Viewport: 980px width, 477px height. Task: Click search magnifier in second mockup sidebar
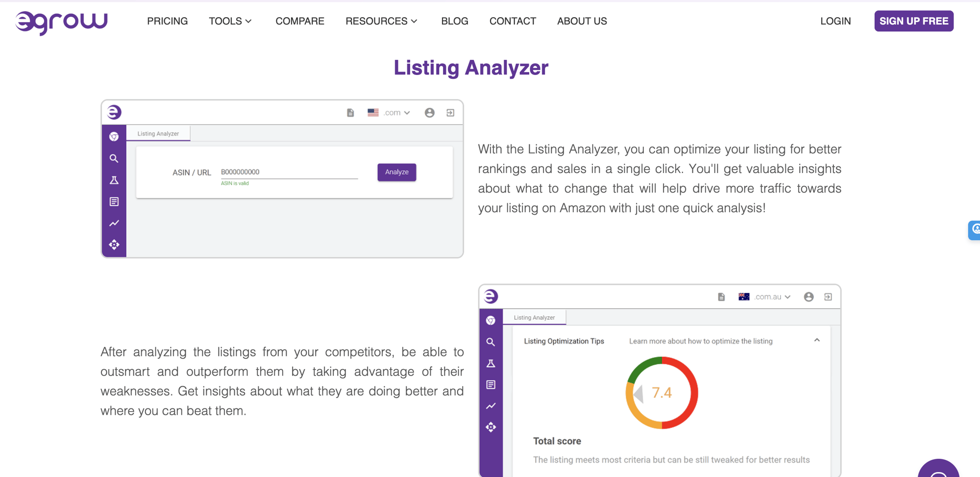tap(490, 342)
